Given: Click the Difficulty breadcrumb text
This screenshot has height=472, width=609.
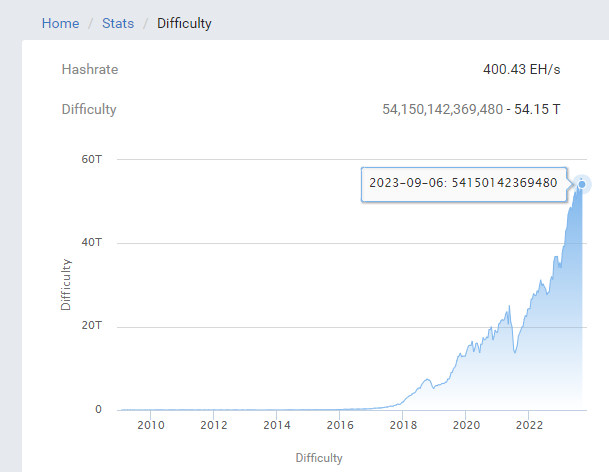Looking at the screenshot, I should click(184, 23).
